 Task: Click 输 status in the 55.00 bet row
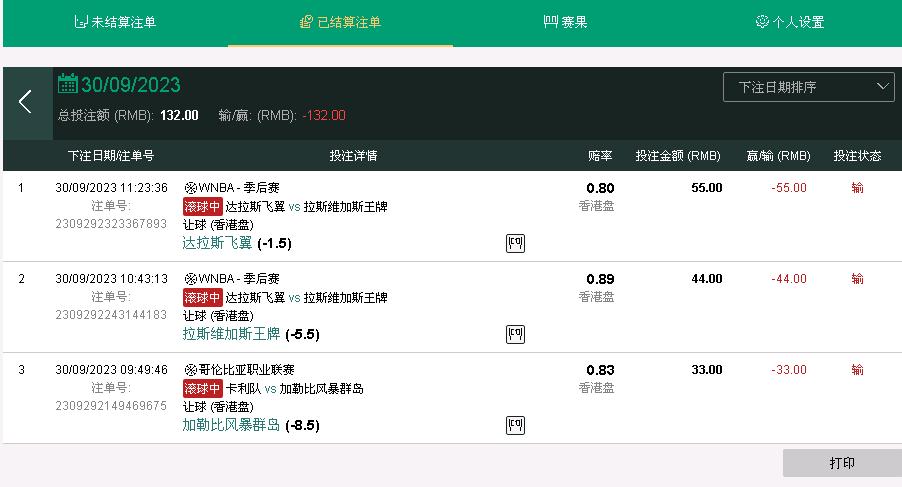point(857,187)
